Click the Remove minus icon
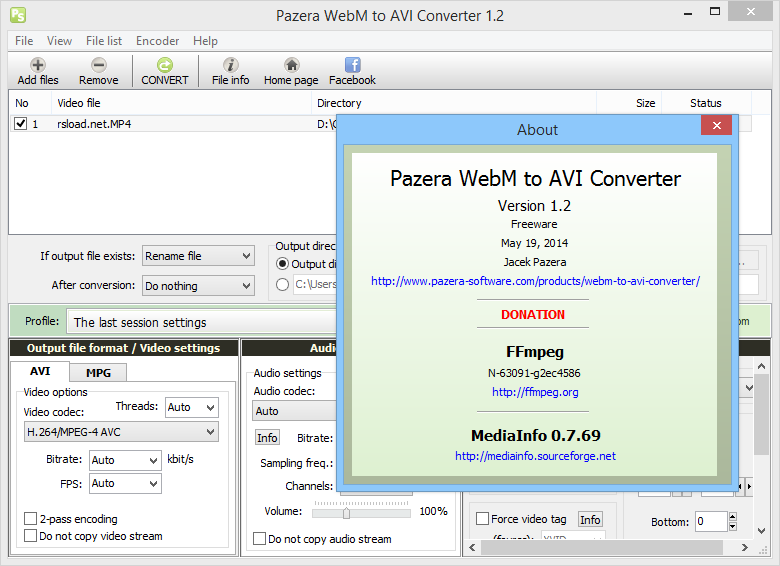Image resolution: width=780 pixels, height=566 pixels. pyautogui.click(x=98, y=65)
